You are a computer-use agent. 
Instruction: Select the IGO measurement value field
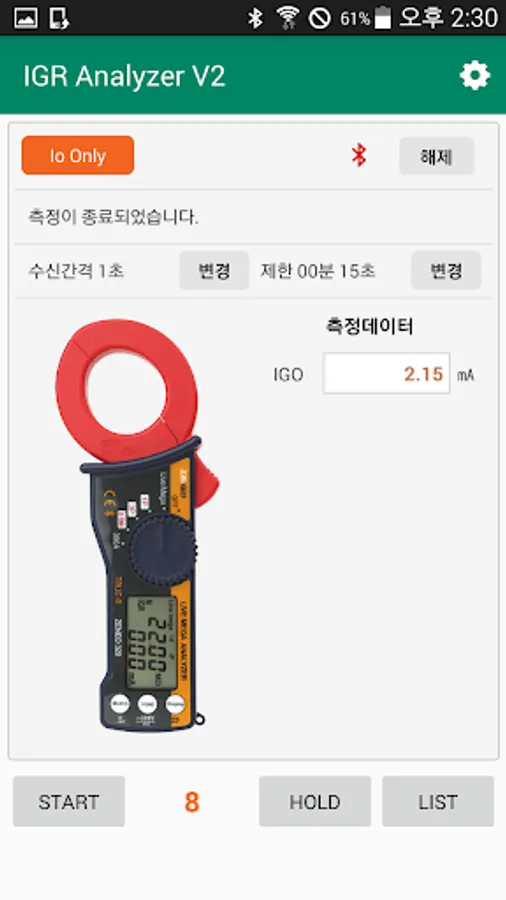click(x=386, y=374)
